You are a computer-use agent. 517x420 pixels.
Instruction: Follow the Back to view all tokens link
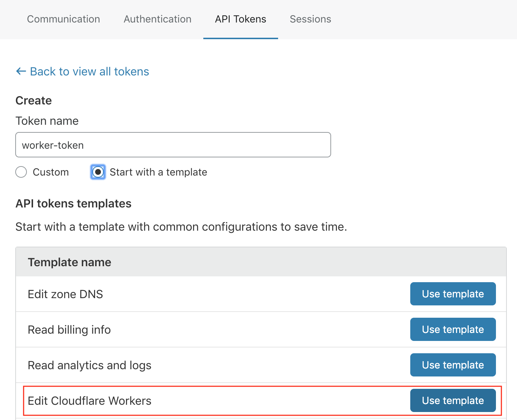coord(89,71)
